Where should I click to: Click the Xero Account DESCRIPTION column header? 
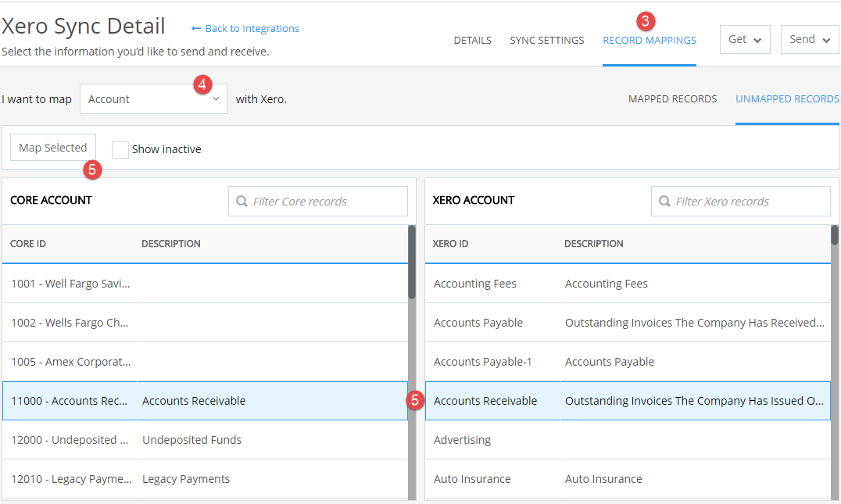pyautogui.click(x=594, y=244)
